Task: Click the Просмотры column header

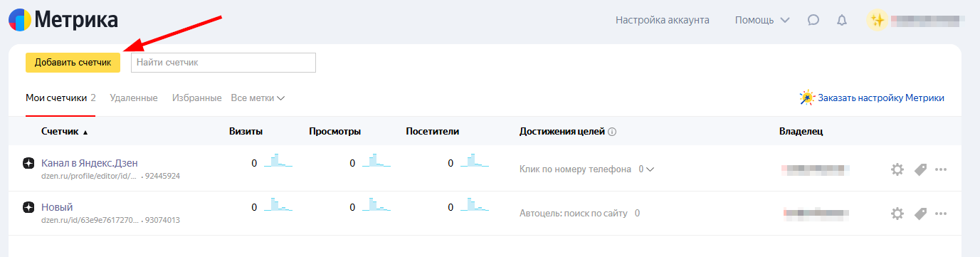Action: (x=335, y=131)
